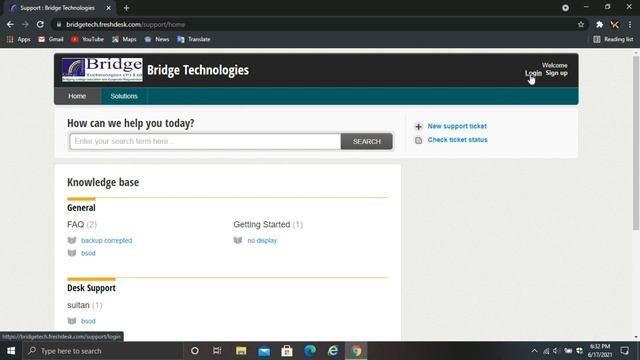
Task: Click the plus icon beside New support ticket
Action: coord(418,127)
